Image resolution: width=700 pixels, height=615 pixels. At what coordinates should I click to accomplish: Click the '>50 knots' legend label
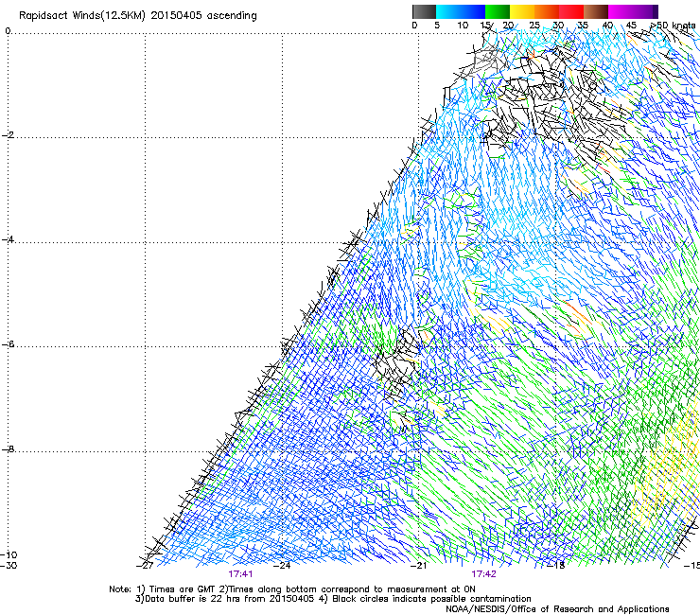click(674, 26)
